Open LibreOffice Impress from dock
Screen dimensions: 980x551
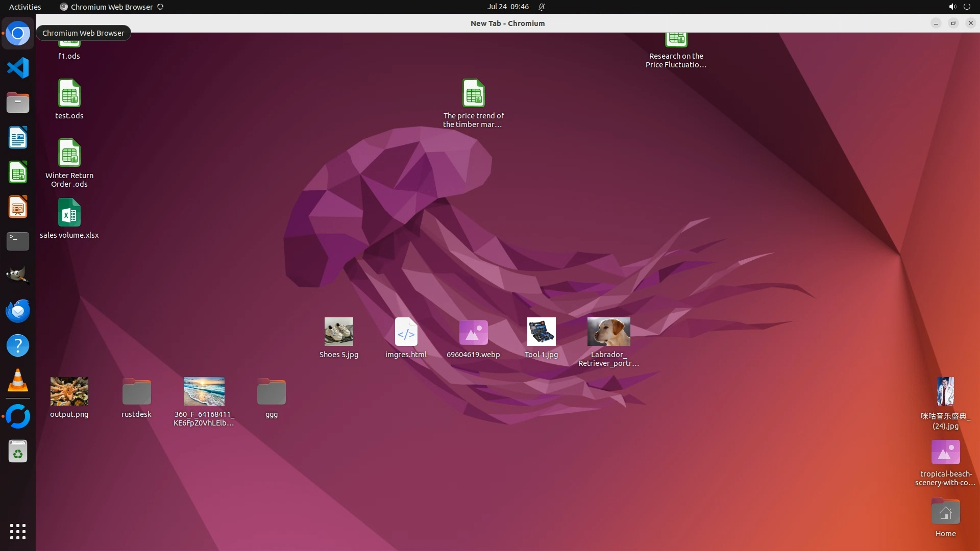pos(18,207)
